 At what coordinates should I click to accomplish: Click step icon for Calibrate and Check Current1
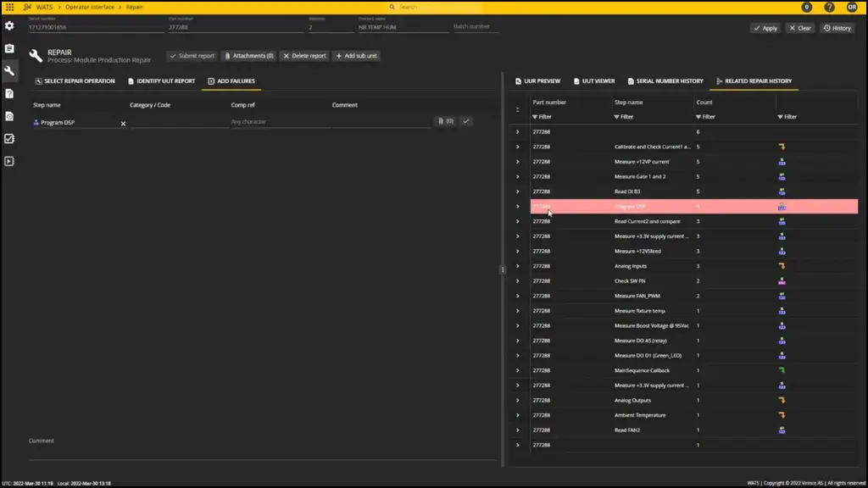click(782, 147)
